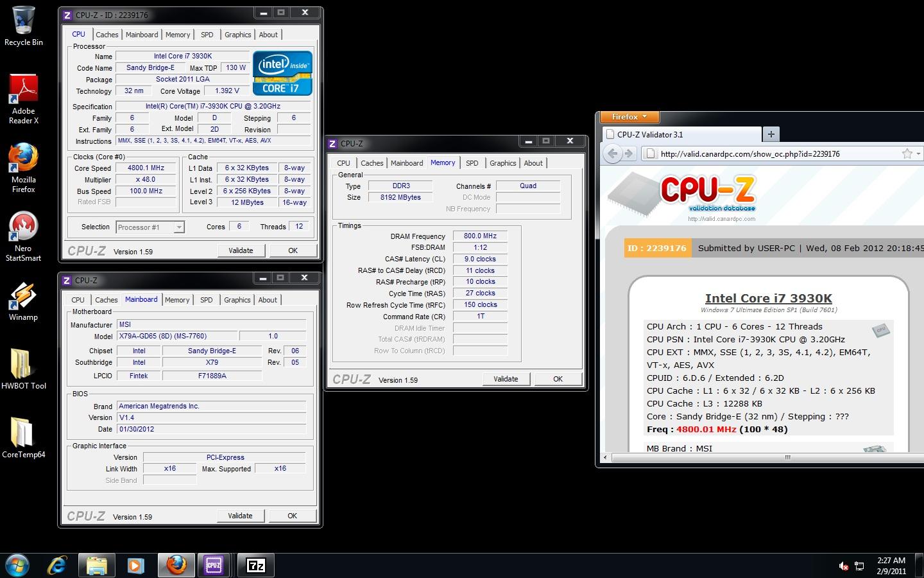The image size is (924, 578).
Task: Click the Intel Core i7 inside logo
Action: [x=282, y=73]
